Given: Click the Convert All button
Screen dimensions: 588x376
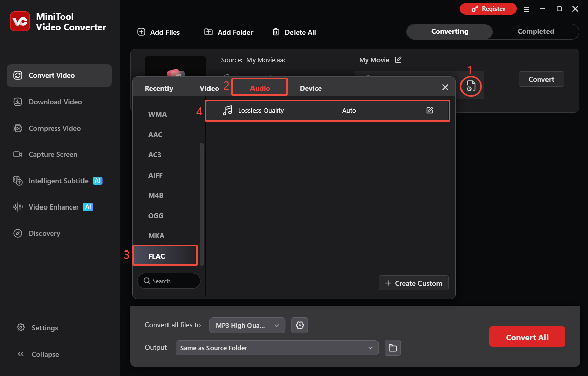Looking at the screenshot, I should click(x=527, y=337).
